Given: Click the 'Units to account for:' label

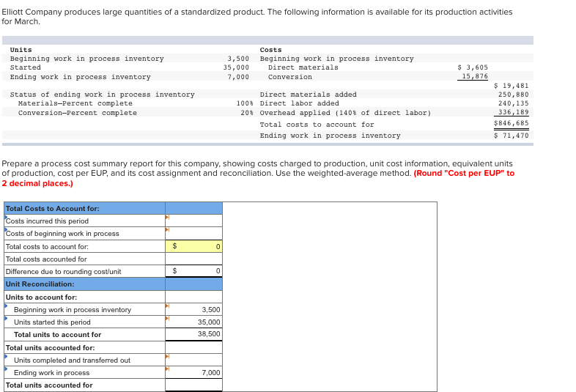Looking at the screenshot, I should pos(41,297).
